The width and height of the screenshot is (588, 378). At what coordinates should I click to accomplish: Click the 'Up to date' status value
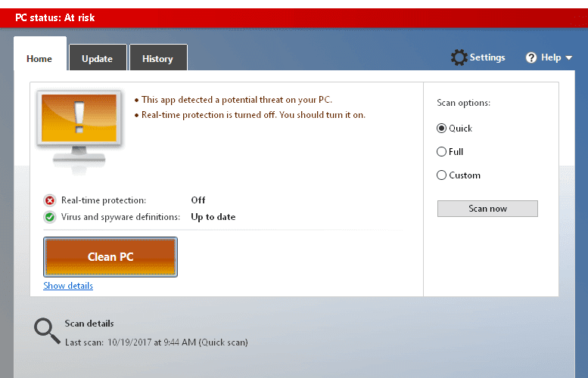pos(213,217)
